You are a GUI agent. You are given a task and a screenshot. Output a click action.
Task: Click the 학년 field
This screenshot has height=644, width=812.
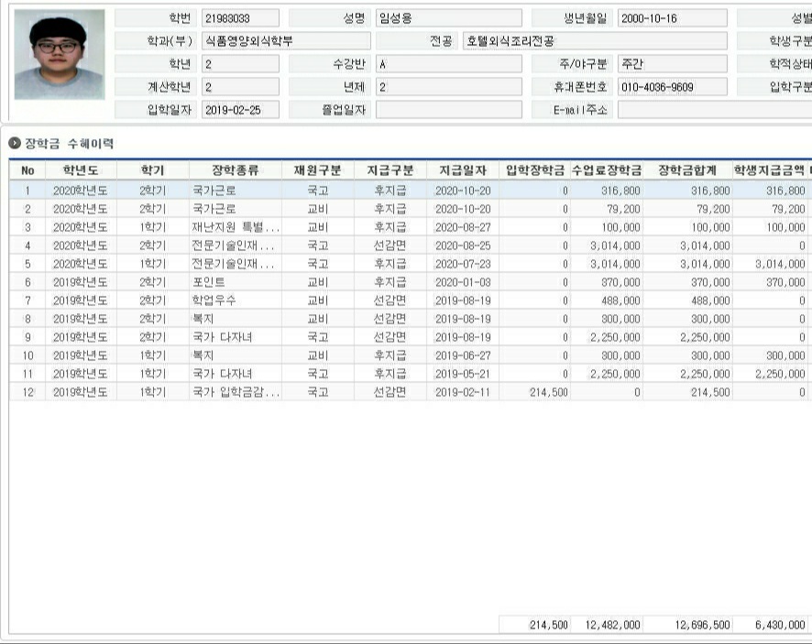tap(240, 64)
